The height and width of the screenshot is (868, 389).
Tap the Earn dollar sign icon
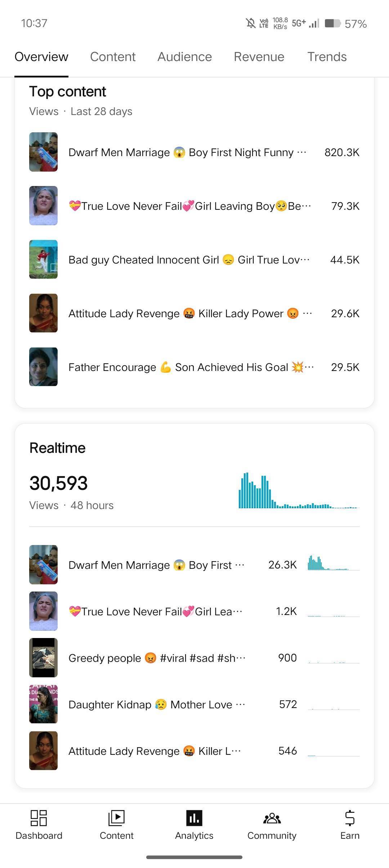coord(350,818)
